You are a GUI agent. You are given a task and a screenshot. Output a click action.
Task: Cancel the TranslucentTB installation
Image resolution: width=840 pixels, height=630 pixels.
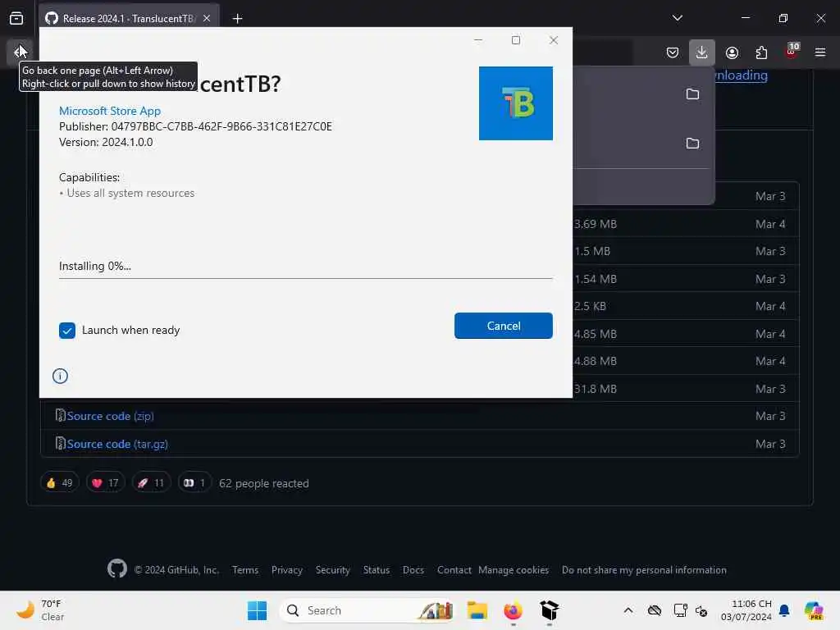pyautogui.click(x=503, y=326)
